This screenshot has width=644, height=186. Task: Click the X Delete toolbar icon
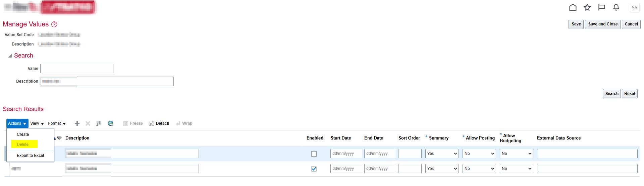pyautogui.click(x=88, y=123)
